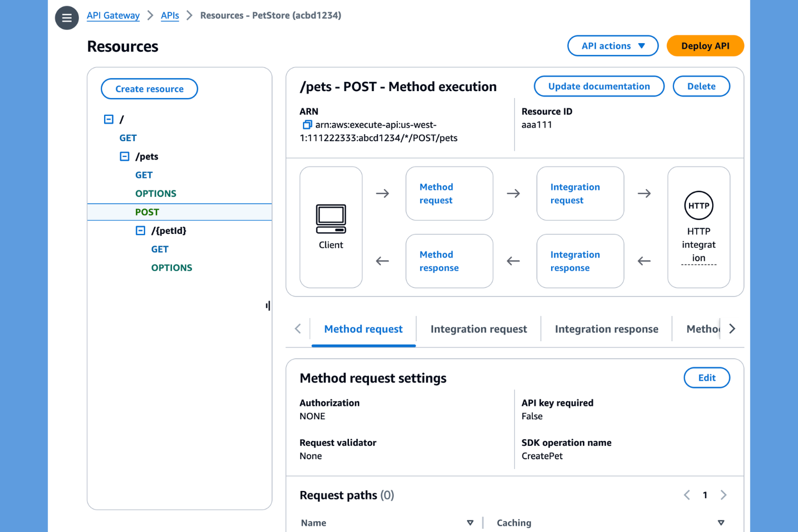Click the HTTP integration circle icon

699,205
